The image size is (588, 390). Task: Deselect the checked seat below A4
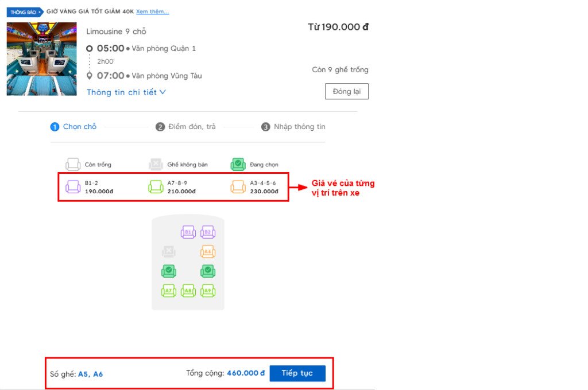coord(208,271)
